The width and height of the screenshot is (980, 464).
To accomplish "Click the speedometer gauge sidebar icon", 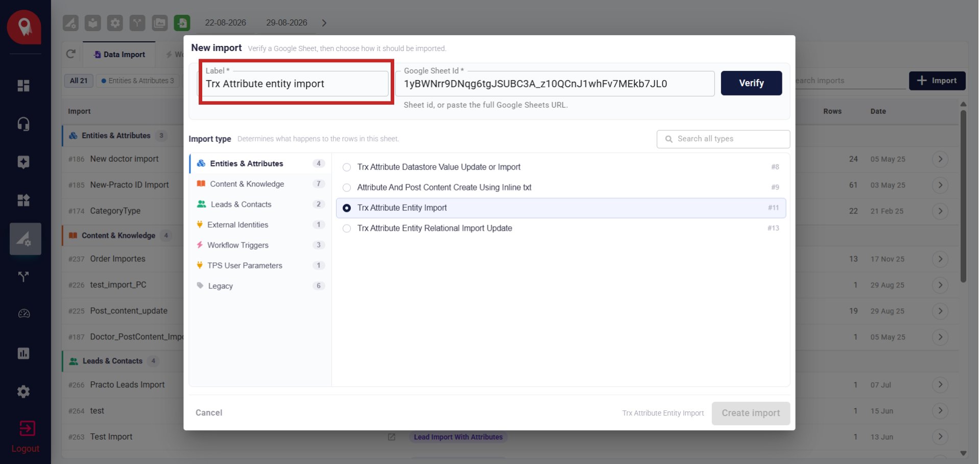I will pyautogui.click(x=24, y=314).
